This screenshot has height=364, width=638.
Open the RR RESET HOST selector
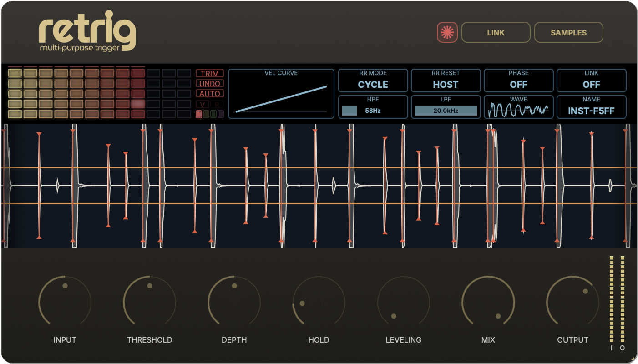(446, 81)
